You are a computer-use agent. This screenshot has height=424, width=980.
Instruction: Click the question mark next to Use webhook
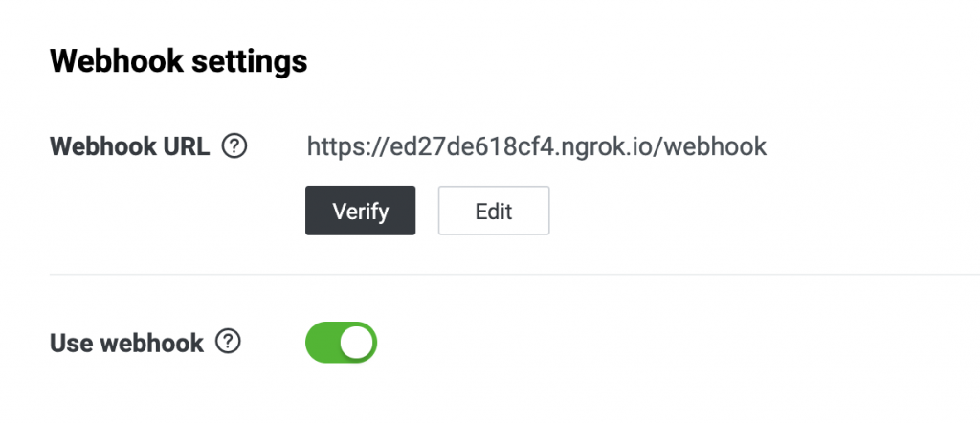(x=228, y=342)
